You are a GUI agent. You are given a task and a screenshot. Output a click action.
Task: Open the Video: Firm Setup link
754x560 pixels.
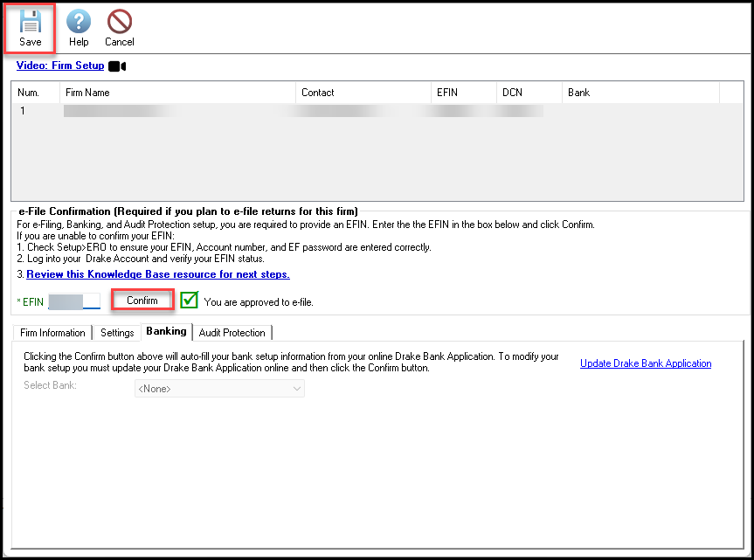coord(60,66)
